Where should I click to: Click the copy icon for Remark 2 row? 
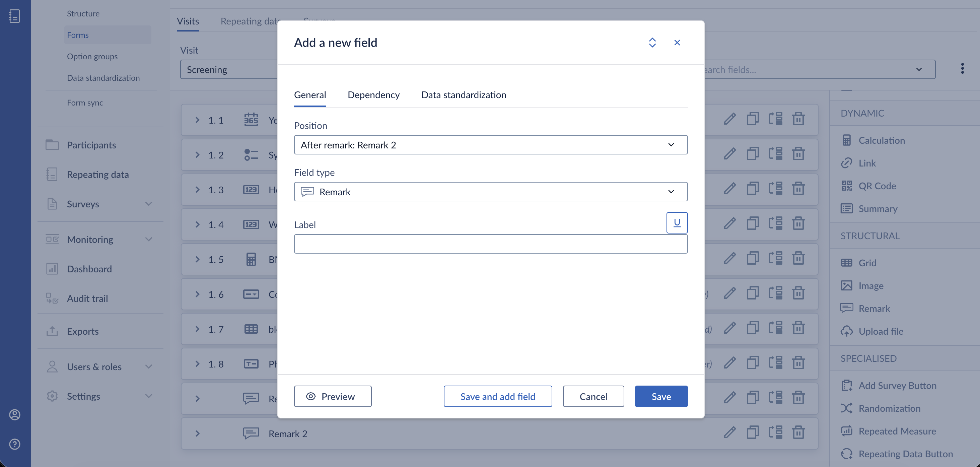pyautogui.click(x=753, y=433)
